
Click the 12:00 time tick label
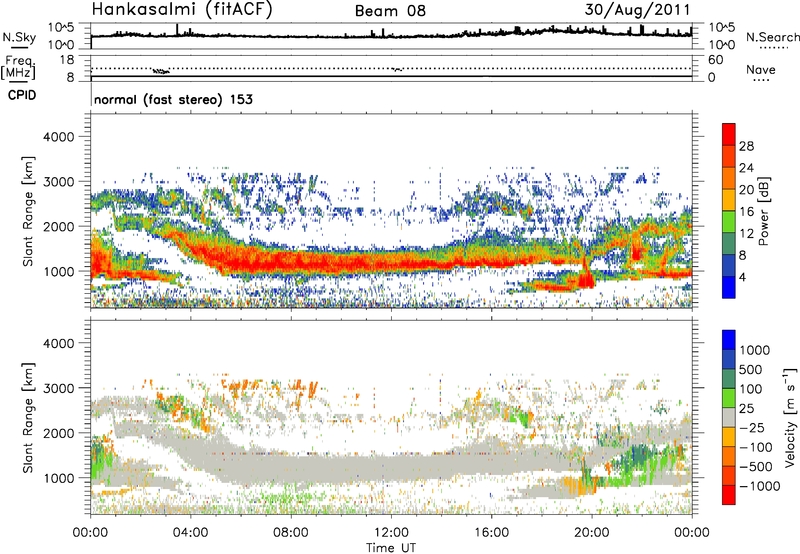(x=391, y=533)
